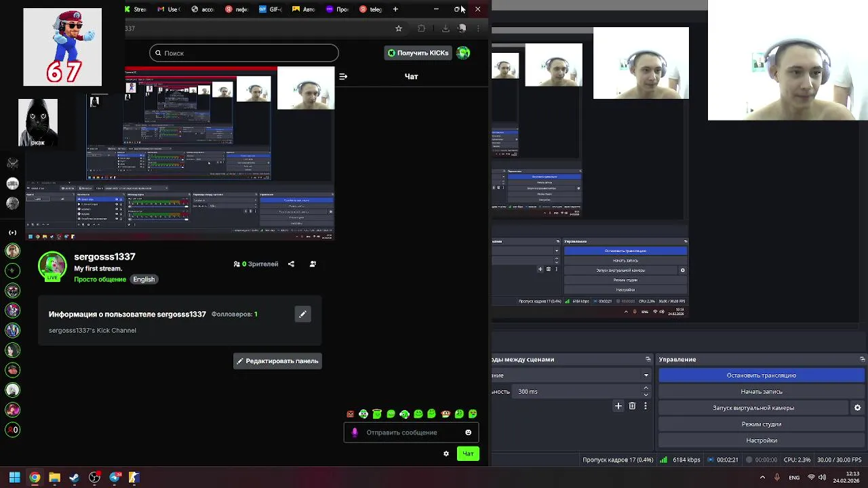This screenshot has width=868, height=488.
Task: Switch to the Авто browser tab
Action: click(304, 9)
